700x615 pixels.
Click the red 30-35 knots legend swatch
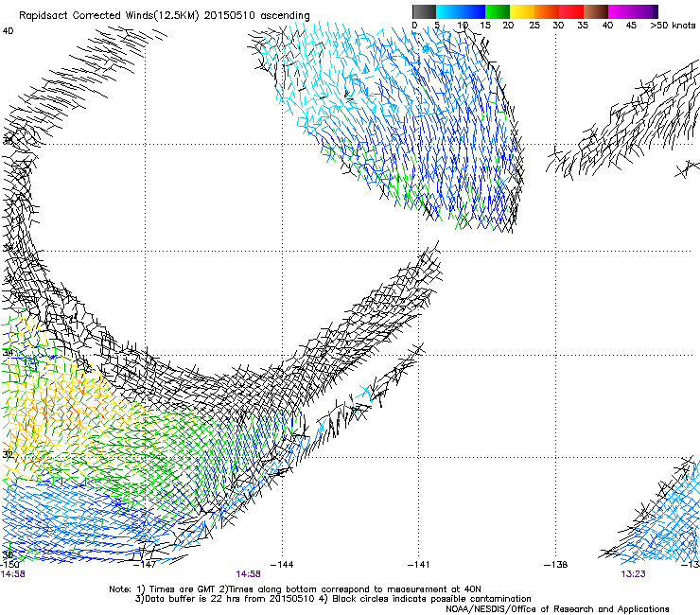coord(571,11)
